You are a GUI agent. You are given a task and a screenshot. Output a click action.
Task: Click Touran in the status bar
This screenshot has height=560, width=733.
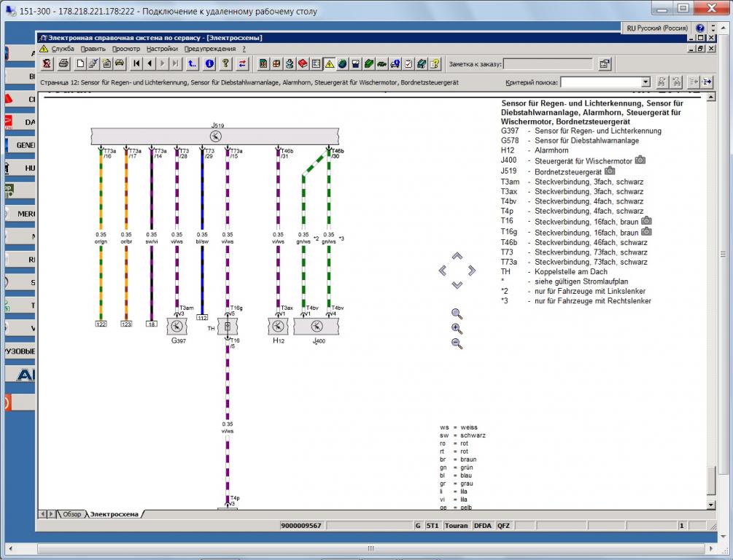(457, 526)
